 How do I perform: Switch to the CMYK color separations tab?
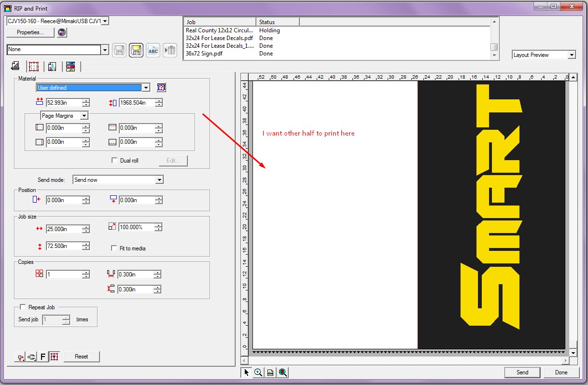(70, 66)
